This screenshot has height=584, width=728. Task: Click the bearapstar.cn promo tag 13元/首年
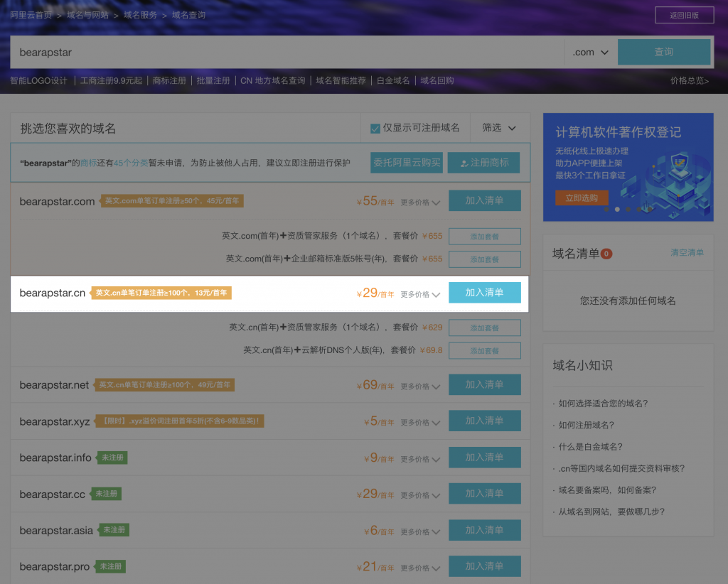[161, 293]
